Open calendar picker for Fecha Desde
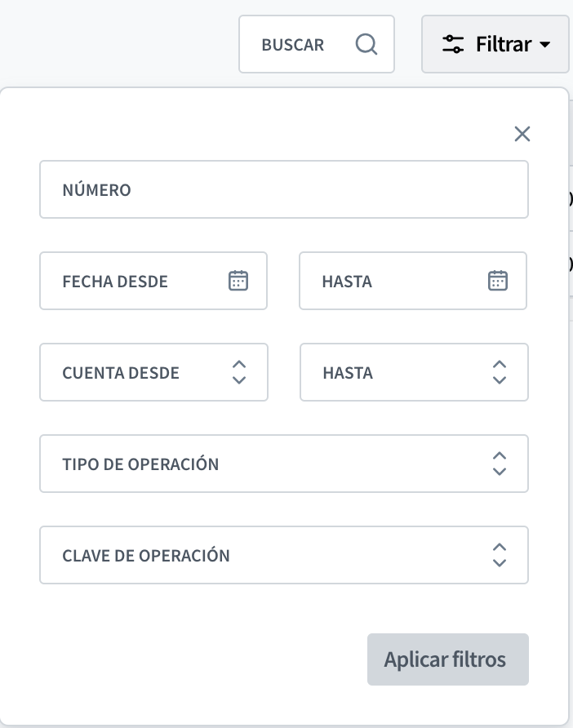This screenshot has width=573, height=728. tap(238, 281)
